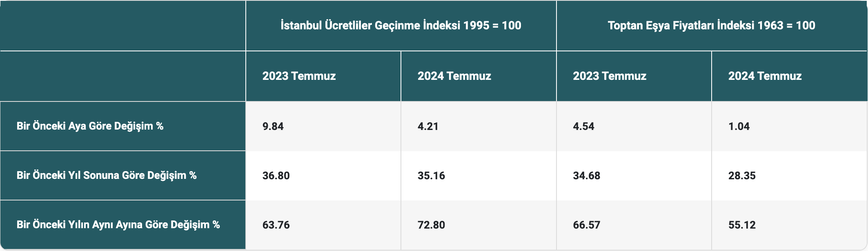
Task: Click 2024 Temmuz under Geçinme İndeksi
Action: pos(454,76)
